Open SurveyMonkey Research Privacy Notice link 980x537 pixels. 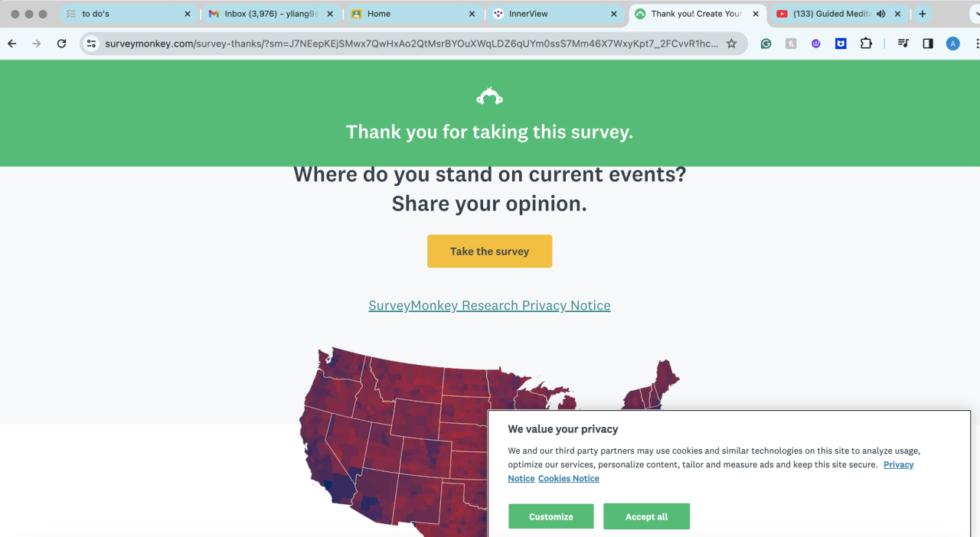pyautogui.click(x=489, y=306)
